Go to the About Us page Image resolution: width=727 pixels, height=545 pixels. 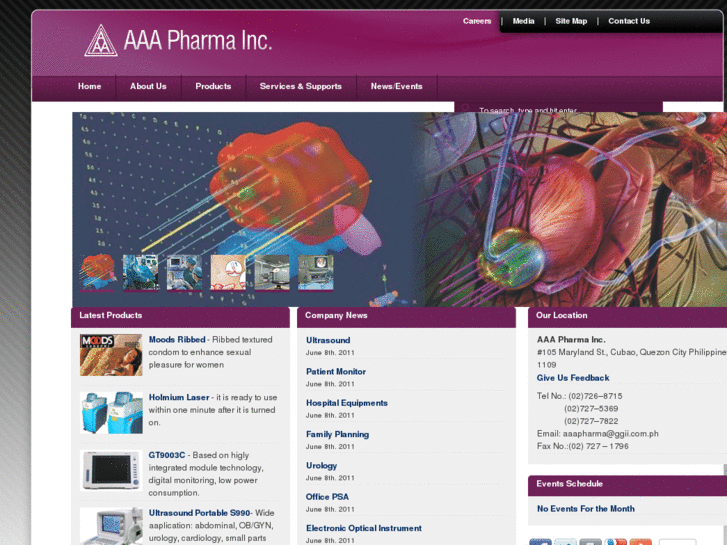pos(148,86)
